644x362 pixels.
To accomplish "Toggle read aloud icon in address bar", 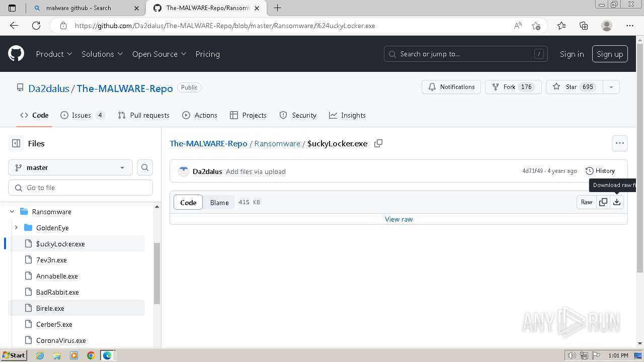I will point(518,26).
